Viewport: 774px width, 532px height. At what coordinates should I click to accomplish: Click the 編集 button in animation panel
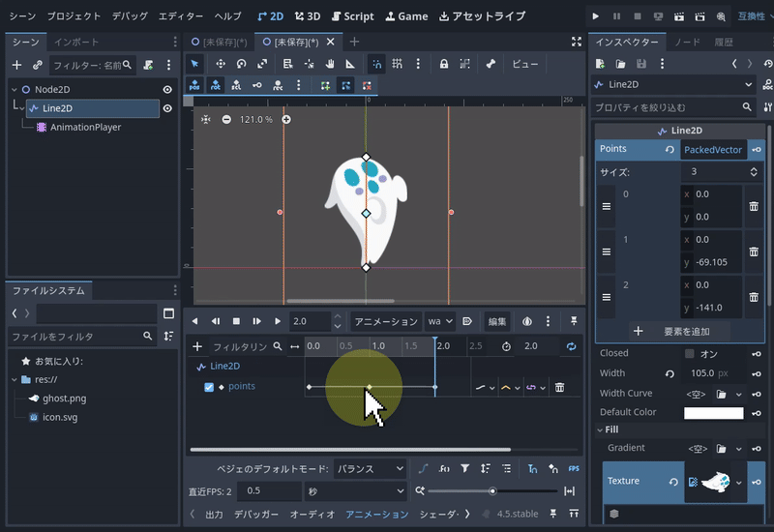(497, 321)
